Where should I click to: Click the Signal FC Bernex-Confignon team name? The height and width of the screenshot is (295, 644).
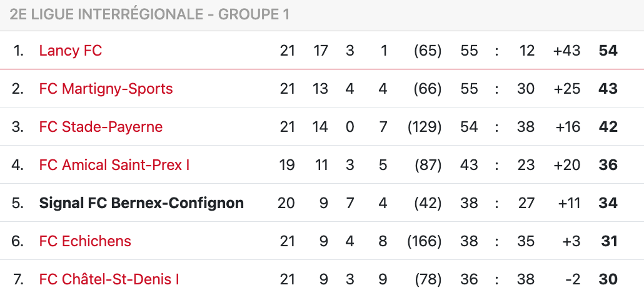click(x=141, y=203)
